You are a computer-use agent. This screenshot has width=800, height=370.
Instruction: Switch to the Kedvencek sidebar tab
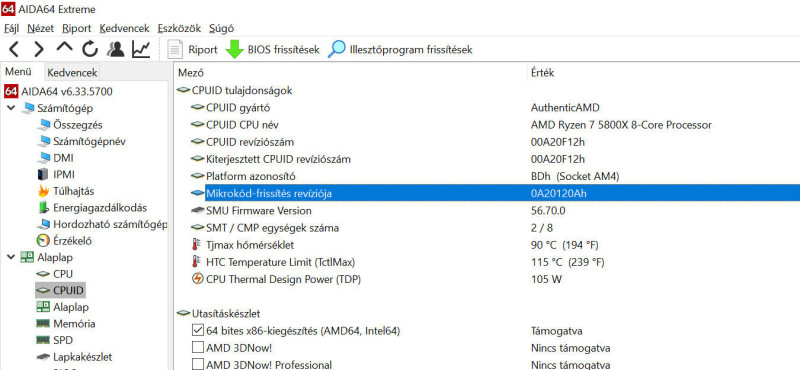click(x=72, y=73)
